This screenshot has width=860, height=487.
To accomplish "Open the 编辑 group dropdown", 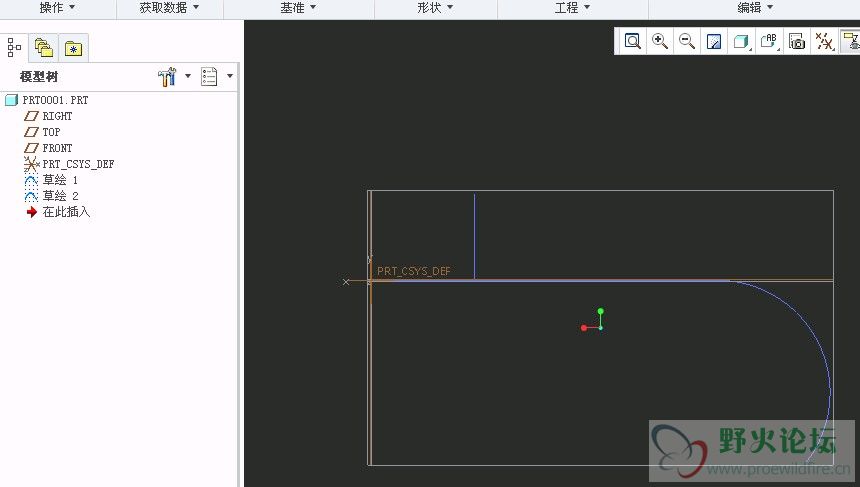I will (x=755, y=8).
